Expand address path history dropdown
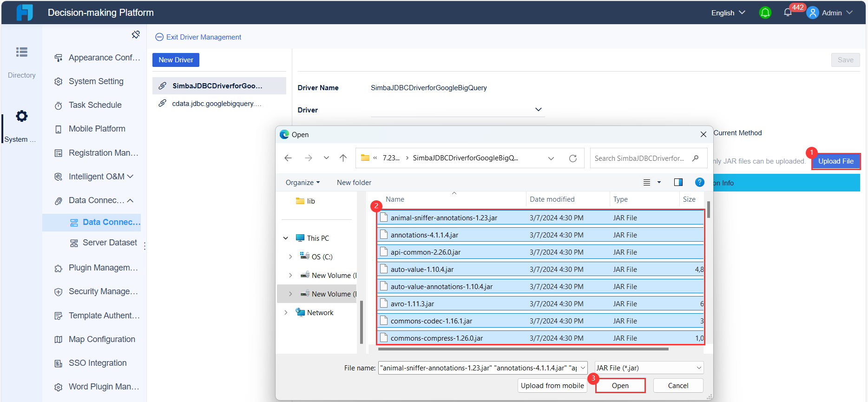Screen dimensions: 868x402 tap(551, 158)
